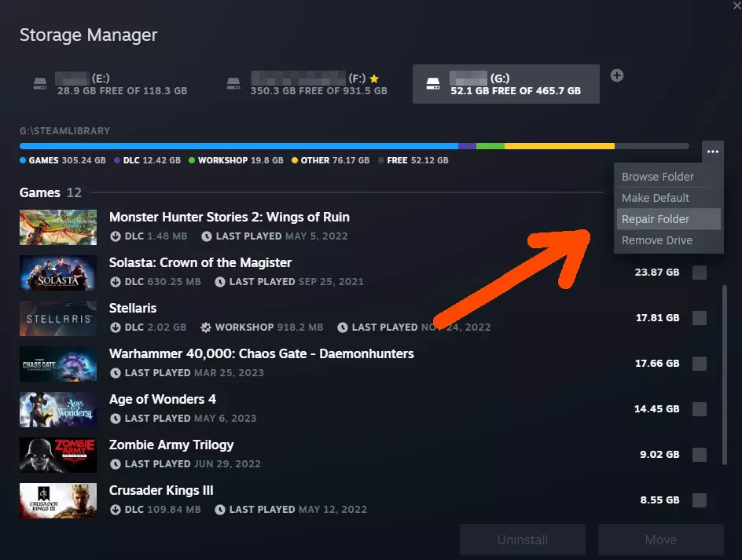This screenshot has width=742, height=560.
Task: Toggle the Crusader Kings III checkbox
Action: (700, 500)
